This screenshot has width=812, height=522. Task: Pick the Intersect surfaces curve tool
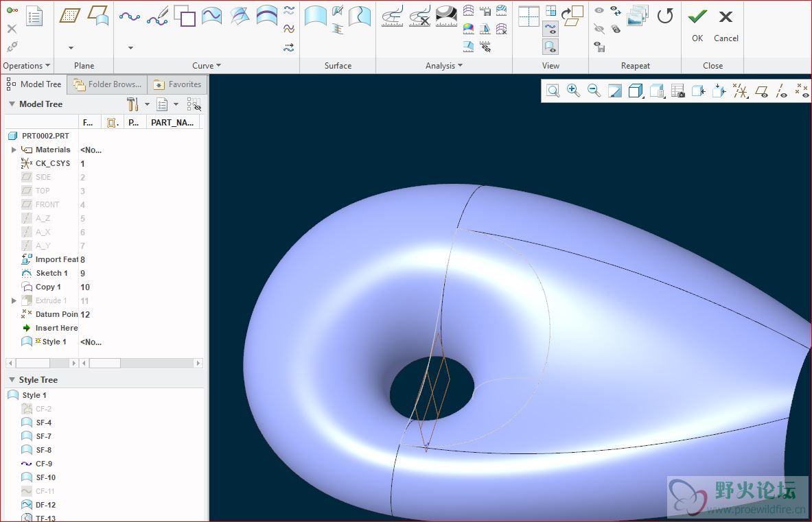(240, 16)
